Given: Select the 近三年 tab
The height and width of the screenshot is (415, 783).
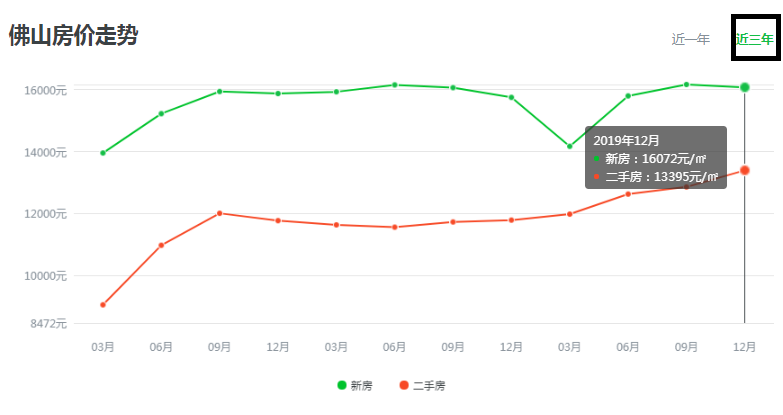Looking at the screenshot, I should click(755, 39).
